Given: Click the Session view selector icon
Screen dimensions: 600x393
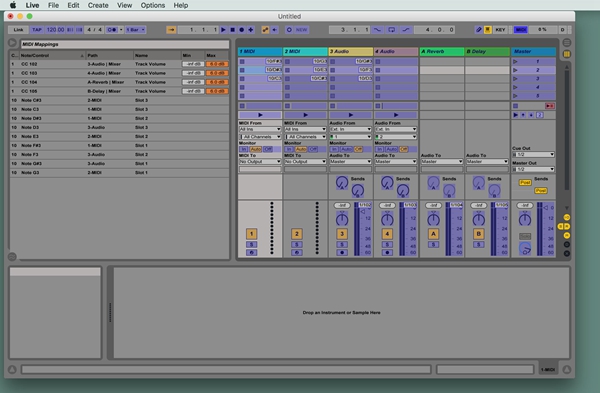Looking at the screenshot, I should click(x=567, y=54).
